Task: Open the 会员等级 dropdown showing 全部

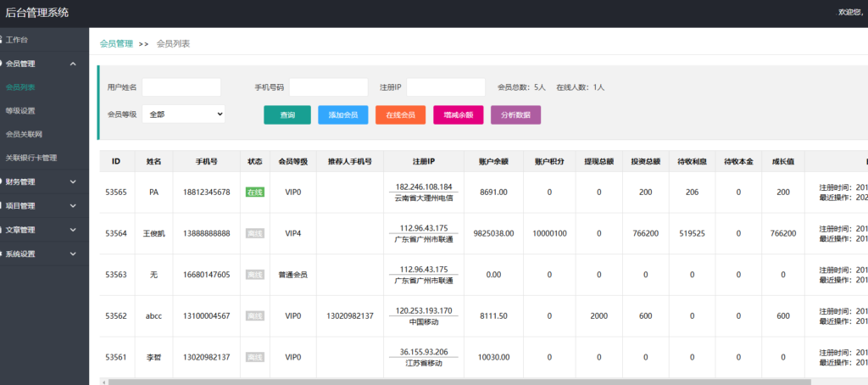Action: pos(183,114)
